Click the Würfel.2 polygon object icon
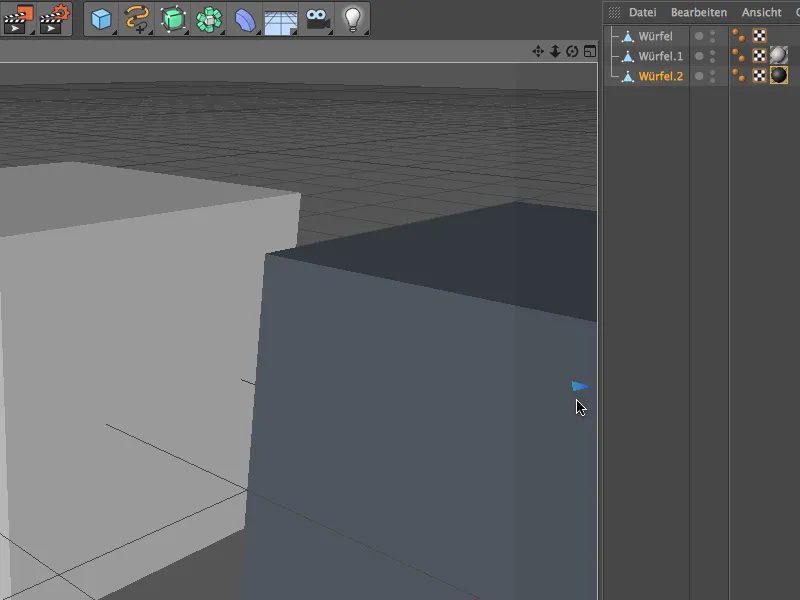The image size is (800, 600). click(x=628, y=76)
